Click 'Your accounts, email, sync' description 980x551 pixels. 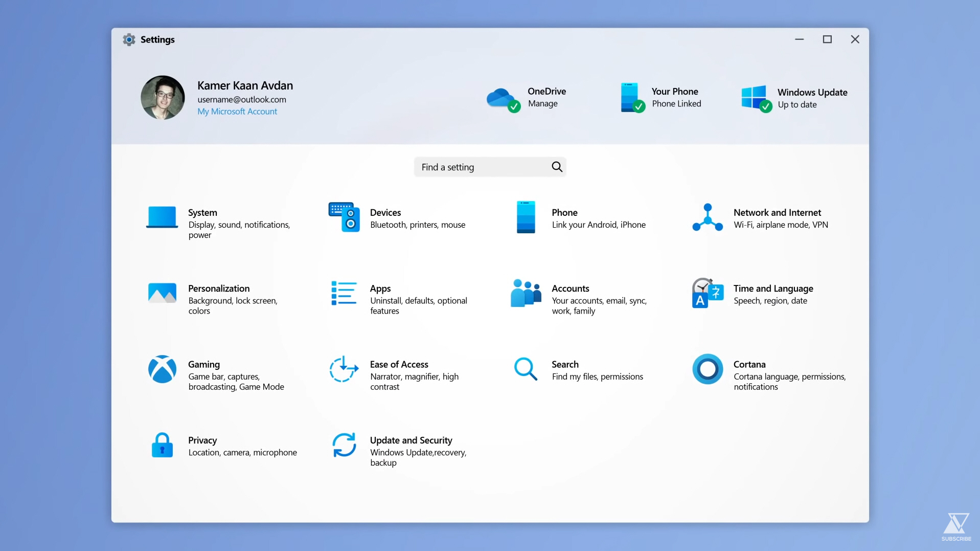point(599,306)
